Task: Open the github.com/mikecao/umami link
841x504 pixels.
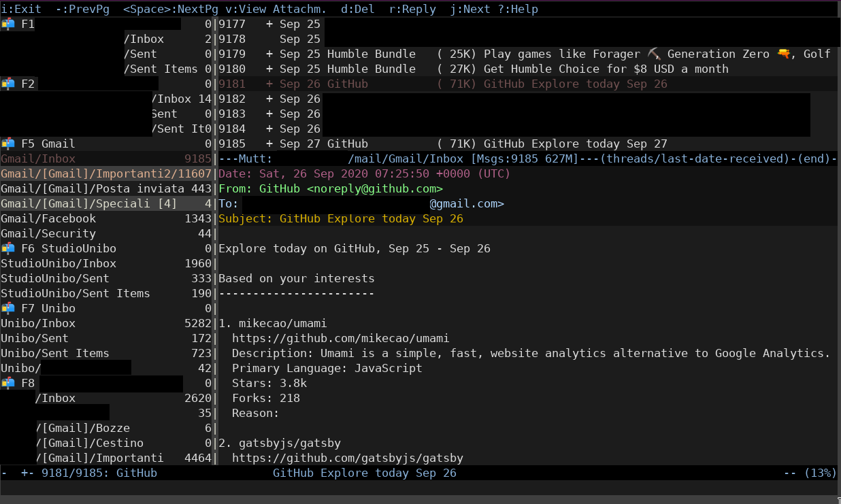Action: (x=341, y=339)
